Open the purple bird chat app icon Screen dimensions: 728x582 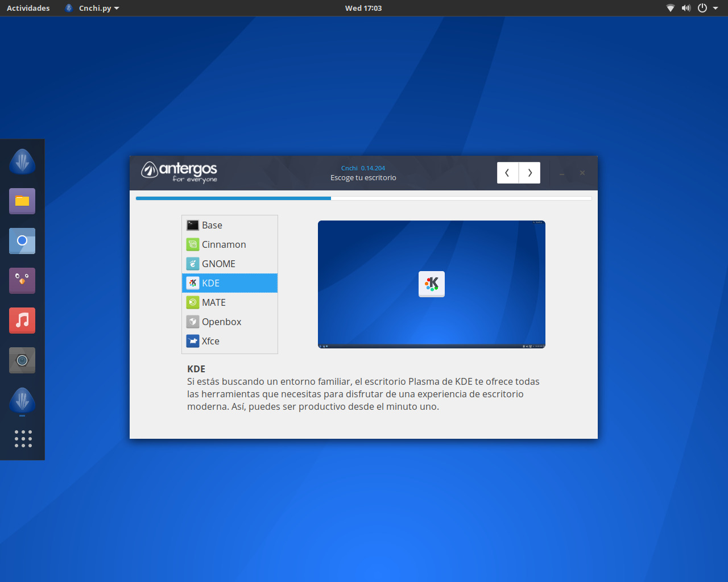pyautogui.click(x=22, y=281)
